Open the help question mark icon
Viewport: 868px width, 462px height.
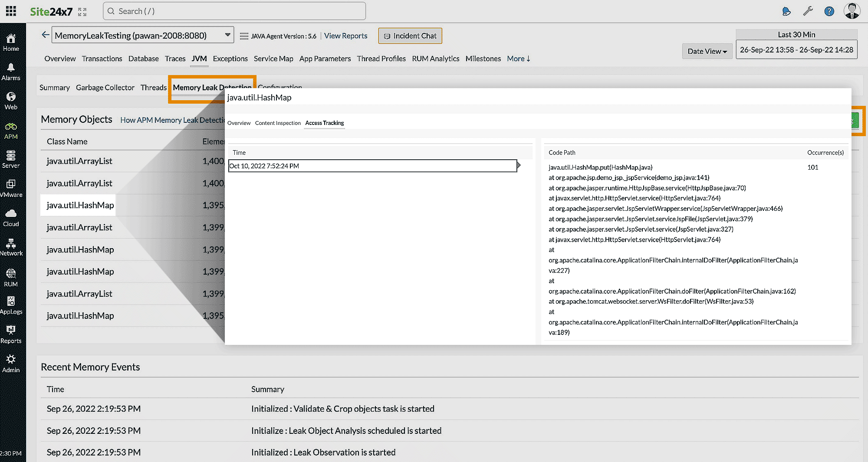[x=829, y=12]
